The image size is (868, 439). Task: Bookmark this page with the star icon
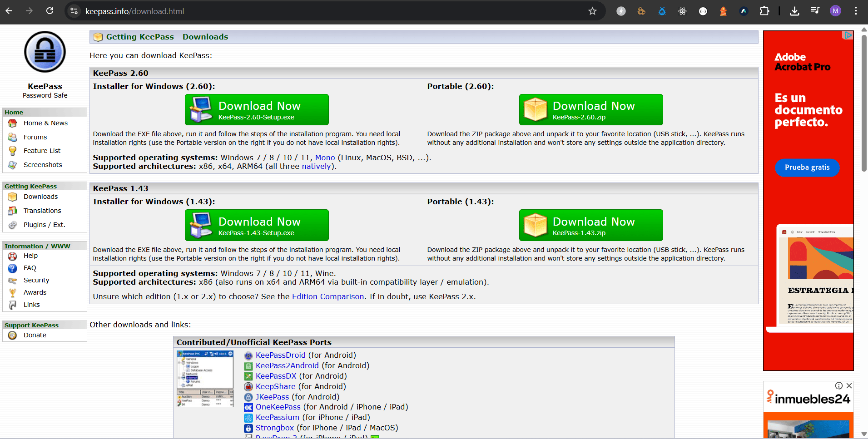(x=592, y=11)
